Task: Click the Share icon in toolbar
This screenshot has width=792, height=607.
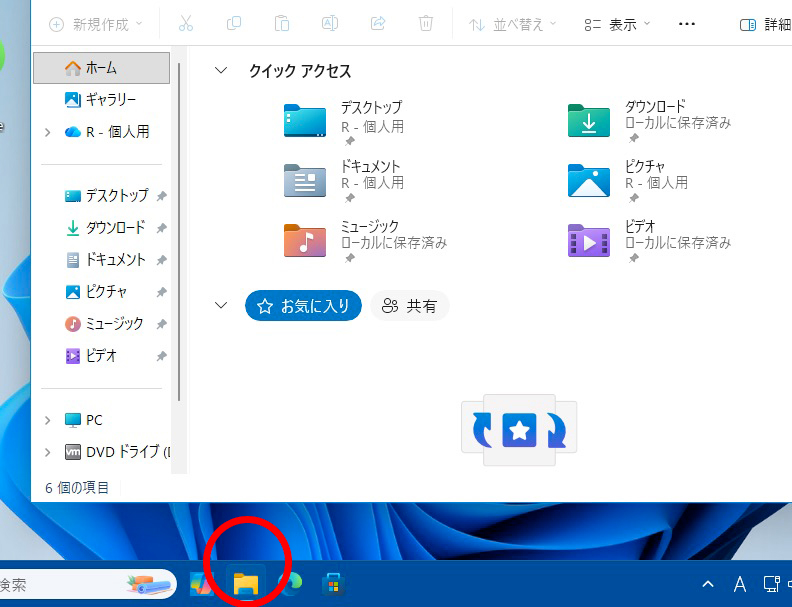Action: tap(378, 24)
